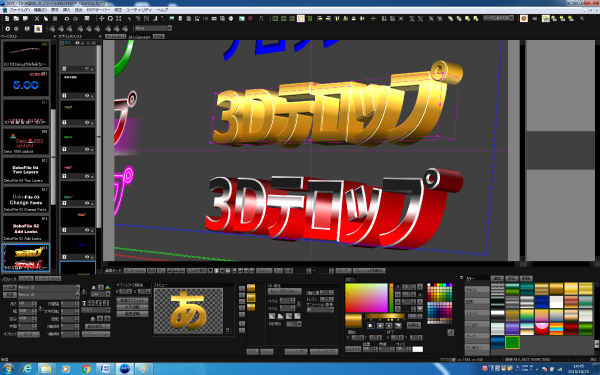Open Chrome from the Windows taskbar

click(86, 369)
